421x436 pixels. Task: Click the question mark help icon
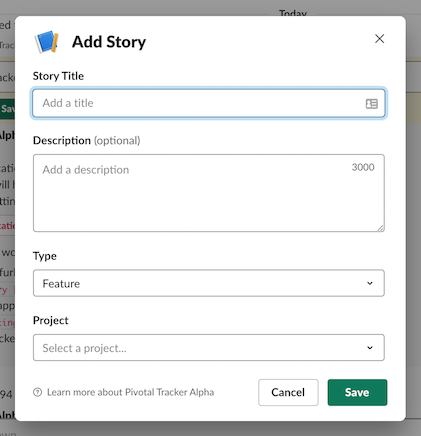click(38, 392)
